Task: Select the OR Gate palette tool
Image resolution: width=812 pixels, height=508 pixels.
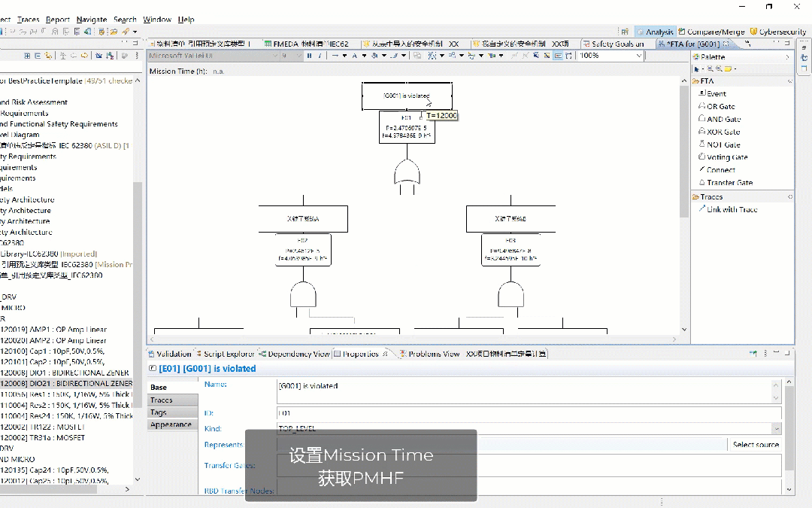Action: (717, 106)
